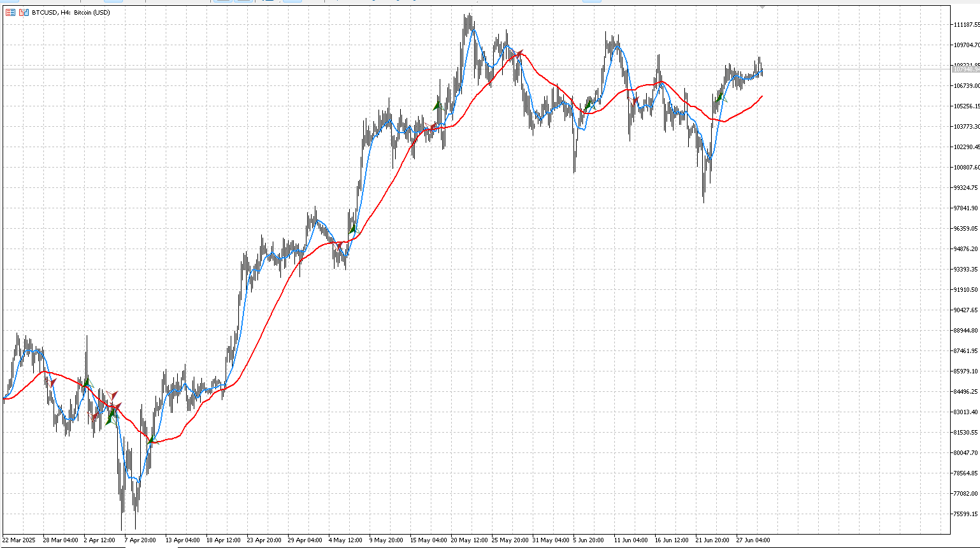Click the 111187.55 label on price scale
Screen dimensions: 980x548
click(966, 25)
